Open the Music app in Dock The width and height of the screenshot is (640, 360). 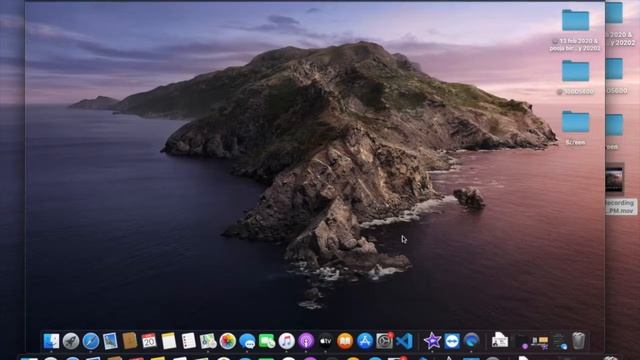(287, 341)
